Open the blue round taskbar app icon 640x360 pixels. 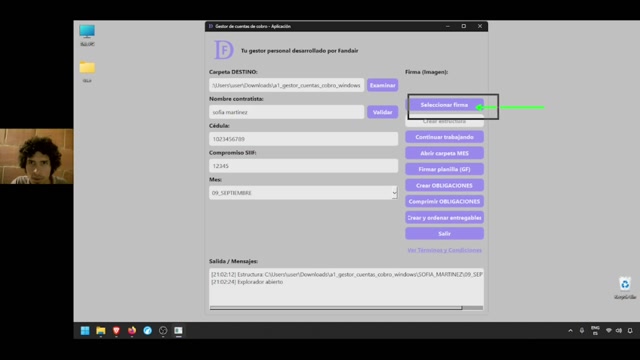147,331
